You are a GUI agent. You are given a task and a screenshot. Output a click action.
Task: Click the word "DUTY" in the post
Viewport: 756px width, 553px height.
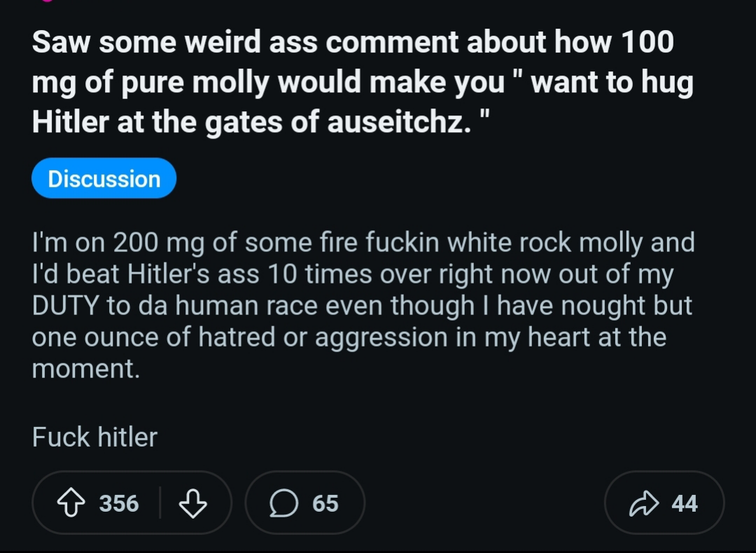pyautogui.click(x=67, y=306)
